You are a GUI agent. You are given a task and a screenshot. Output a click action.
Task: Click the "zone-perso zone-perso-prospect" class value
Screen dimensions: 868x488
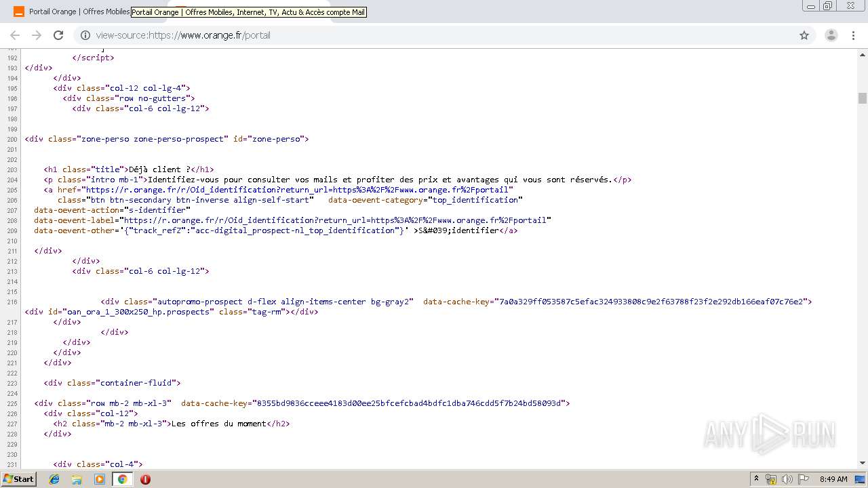pos(152,139)
